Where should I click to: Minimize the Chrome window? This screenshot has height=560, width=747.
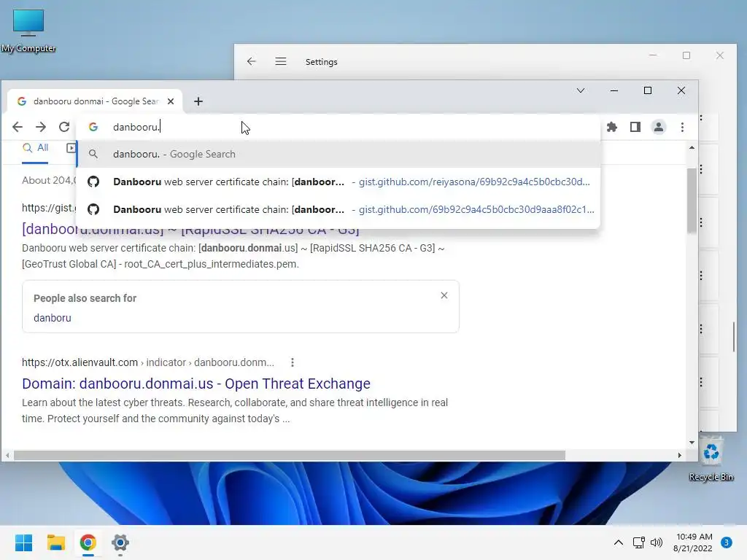point(614,90)
